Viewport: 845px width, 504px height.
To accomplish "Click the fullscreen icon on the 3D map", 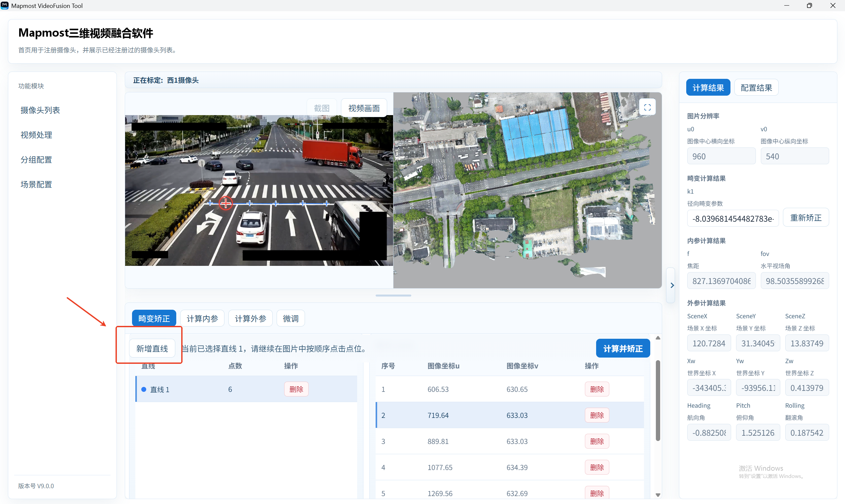I will (647, 108).
